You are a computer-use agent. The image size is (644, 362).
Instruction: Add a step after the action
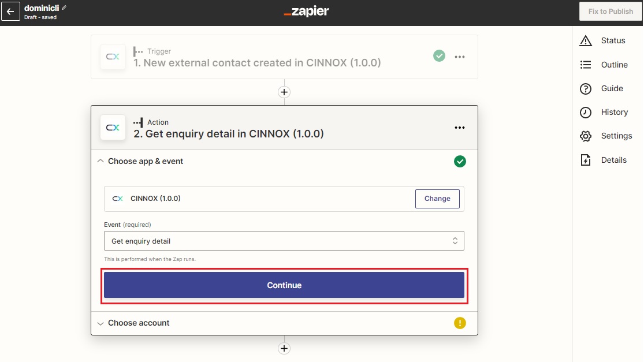(284, 349)
